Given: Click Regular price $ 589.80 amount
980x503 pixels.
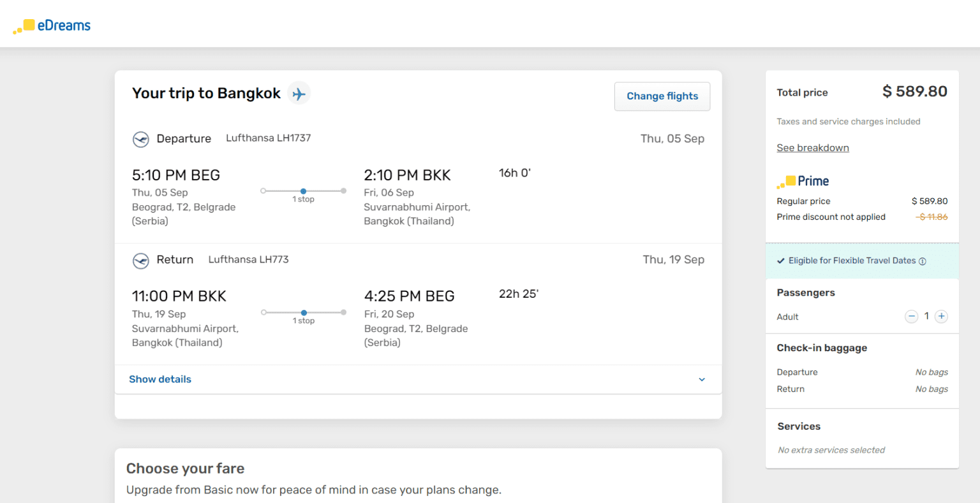Looking at the screenshot, I should (930, 201).
